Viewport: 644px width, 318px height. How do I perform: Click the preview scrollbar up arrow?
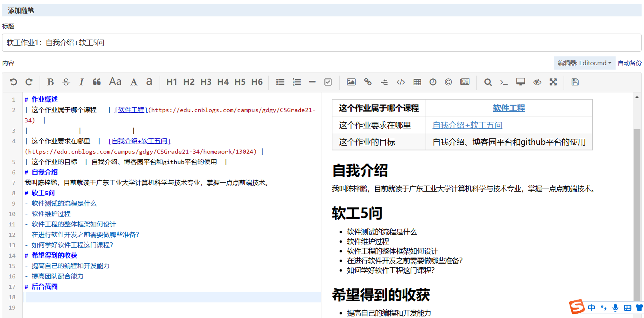tap(637, 97)
